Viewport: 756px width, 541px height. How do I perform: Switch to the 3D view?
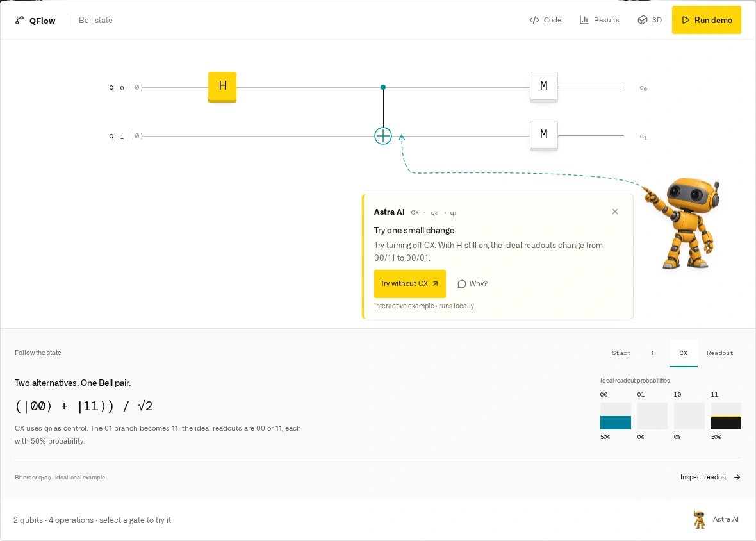pos(650,21)
